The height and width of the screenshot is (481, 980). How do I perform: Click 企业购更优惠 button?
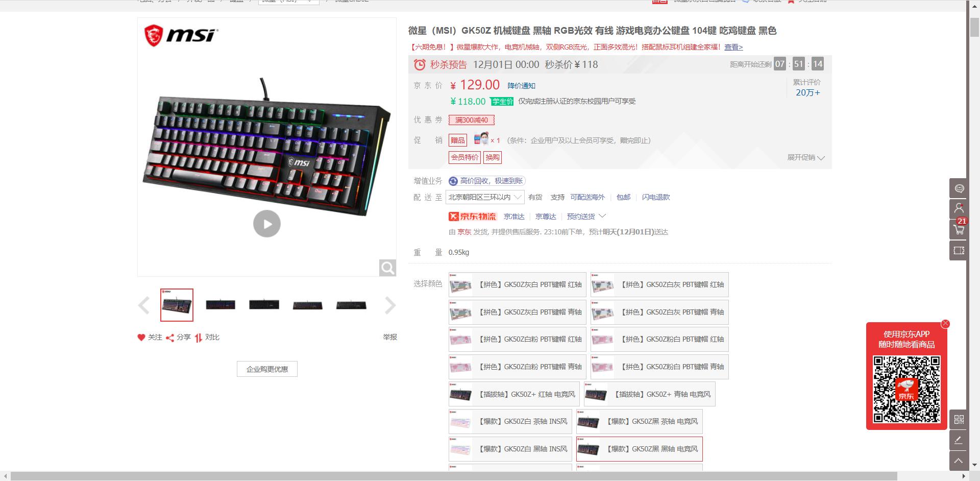click(x=267, y=369)
